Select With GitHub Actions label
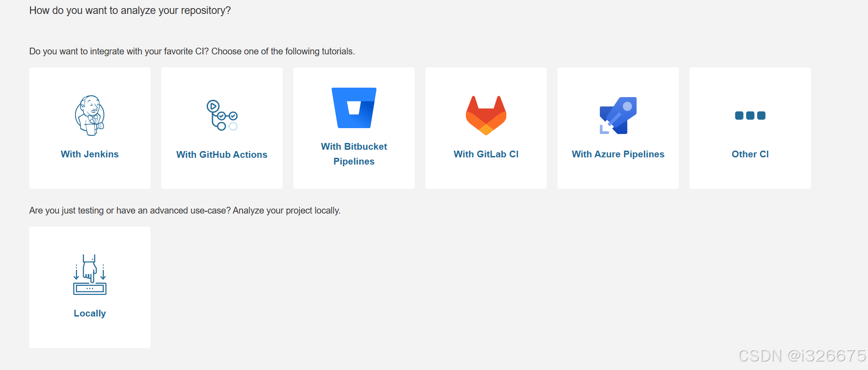868x370 pixels. (222, 155)
